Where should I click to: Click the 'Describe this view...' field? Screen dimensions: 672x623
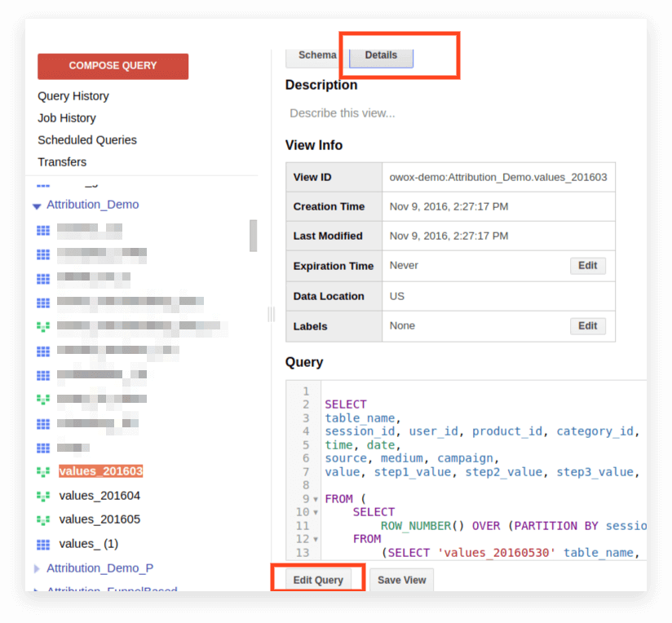coord(343,113)
